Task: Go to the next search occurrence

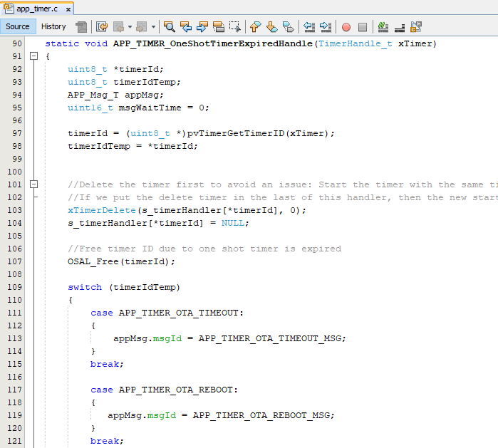Action: pos(202,27)
